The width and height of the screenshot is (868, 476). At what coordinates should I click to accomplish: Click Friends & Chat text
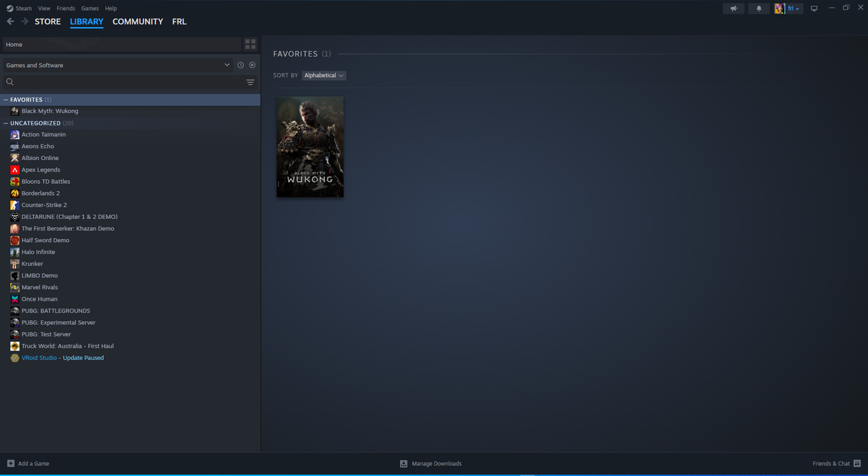[831, 464]
